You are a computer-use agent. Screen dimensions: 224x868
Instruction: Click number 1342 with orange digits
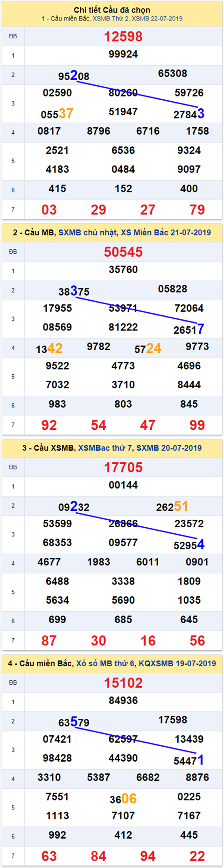(x=49, y=348)
